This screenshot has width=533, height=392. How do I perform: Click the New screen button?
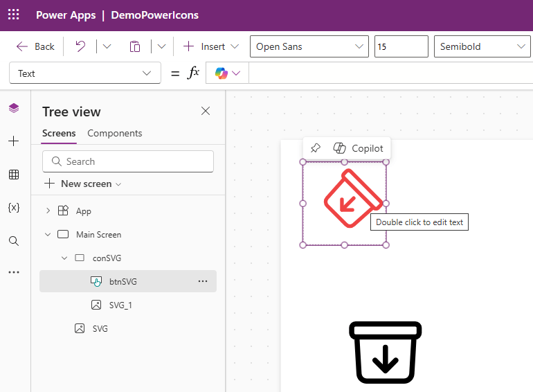(82, 184)
